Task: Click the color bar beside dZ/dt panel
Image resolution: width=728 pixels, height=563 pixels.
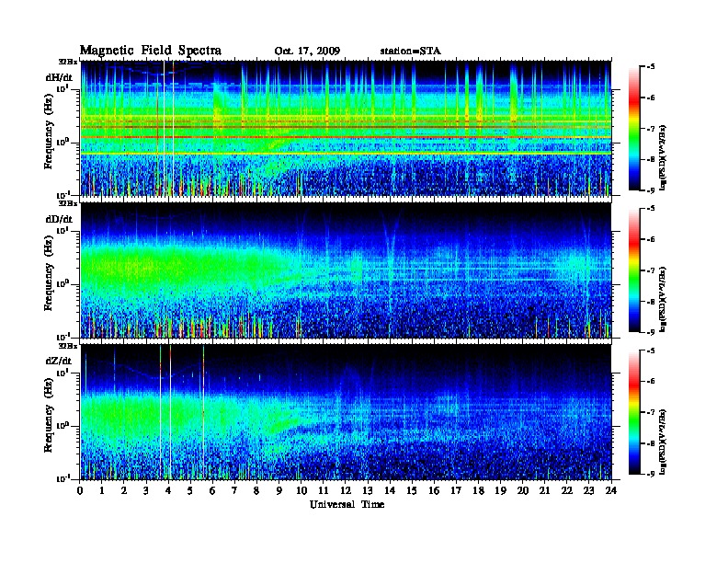Action: coord(633,412)
